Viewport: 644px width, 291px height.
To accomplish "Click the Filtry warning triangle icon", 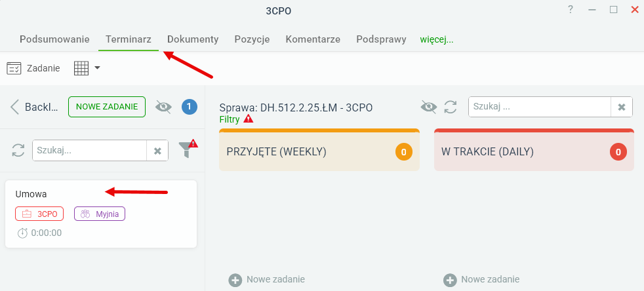I will [x=249, y=119].
